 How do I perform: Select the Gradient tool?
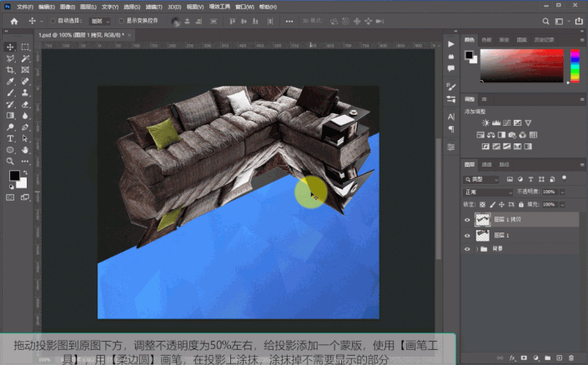(x=10, y=116)
